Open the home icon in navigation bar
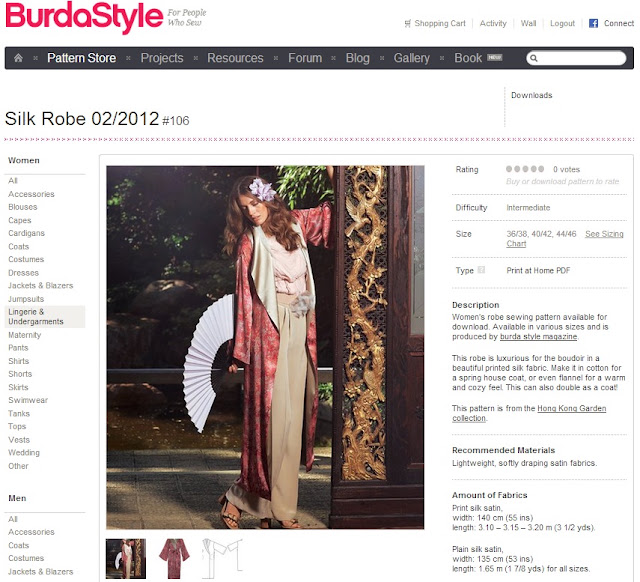The width and height of the screenshot is (640, 582). click(x=18, y=58)
